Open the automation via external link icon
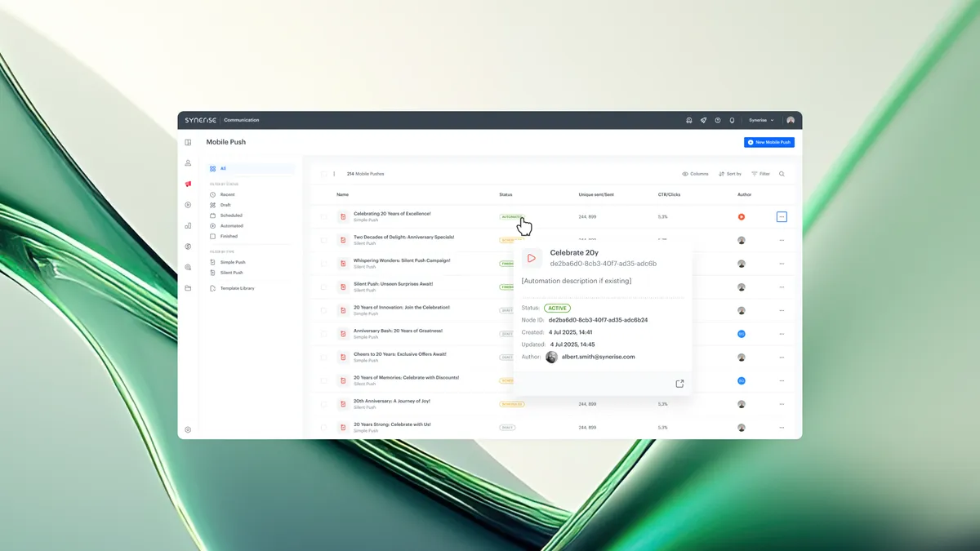The height and width of the screenshot is (551, 980). [679, 384]
